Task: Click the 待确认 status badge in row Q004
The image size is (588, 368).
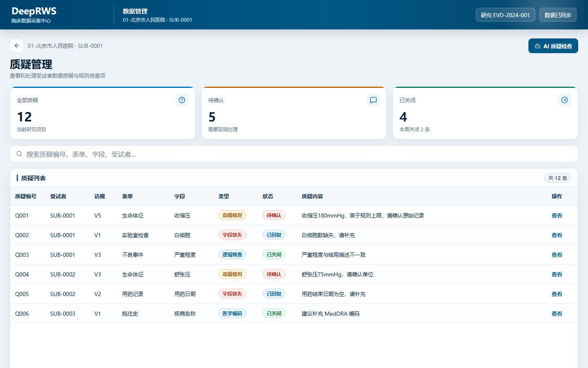Action: coord(274,274)
